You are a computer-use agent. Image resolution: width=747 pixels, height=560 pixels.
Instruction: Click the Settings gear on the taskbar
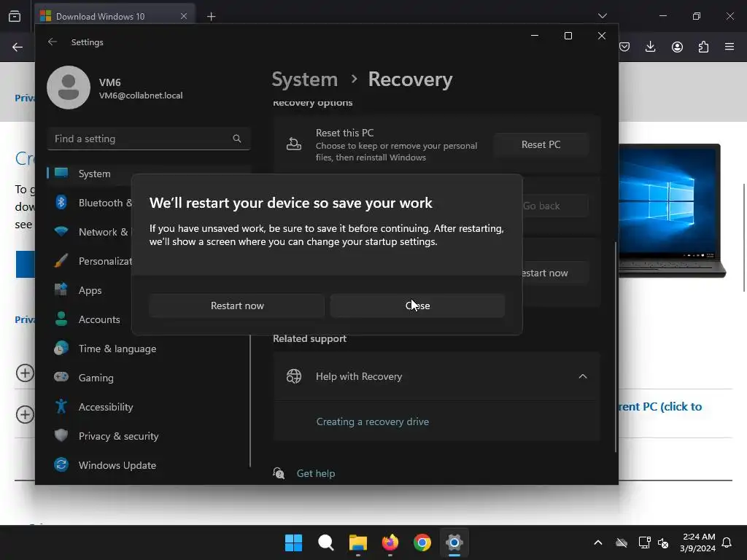[454, 542]
